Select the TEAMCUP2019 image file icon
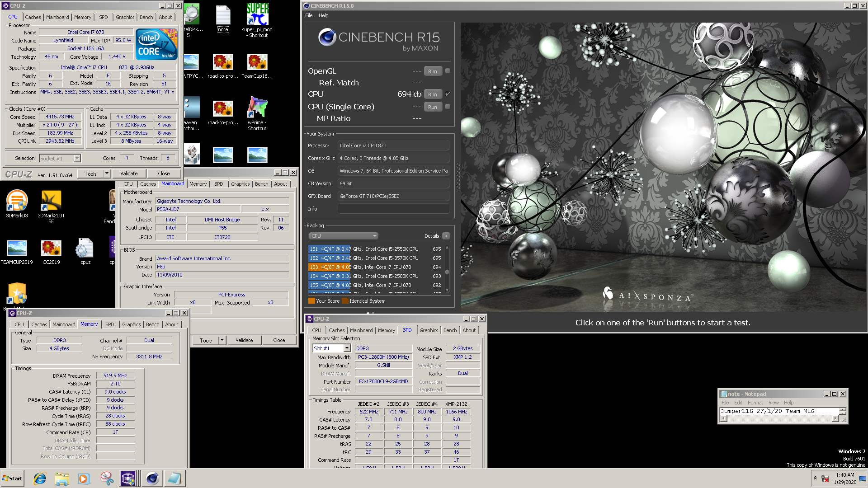This screenshot has width=868, height=488. pyautogui.click(x=17, y=252)
